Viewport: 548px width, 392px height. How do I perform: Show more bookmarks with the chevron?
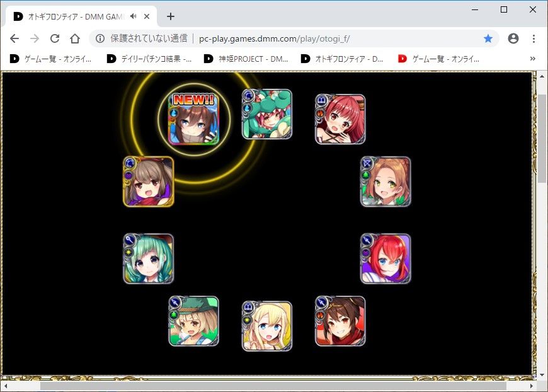click(533, 59)
